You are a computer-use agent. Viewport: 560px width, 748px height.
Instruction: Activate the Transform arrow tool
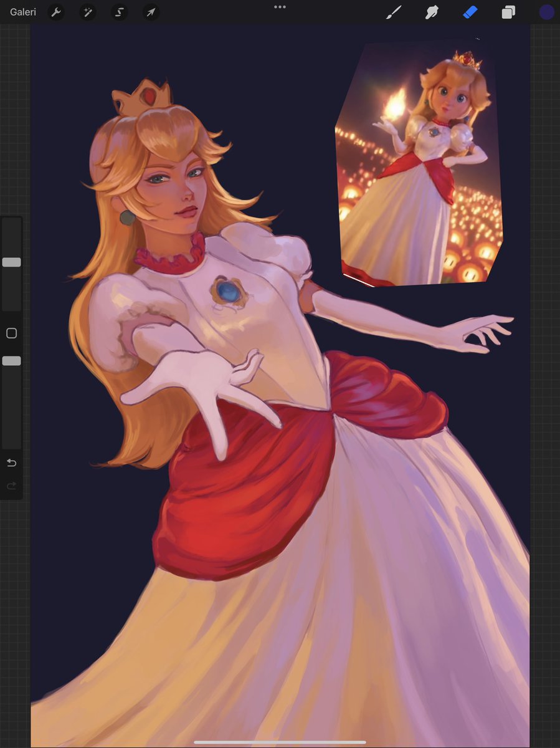tap(151, 12)
